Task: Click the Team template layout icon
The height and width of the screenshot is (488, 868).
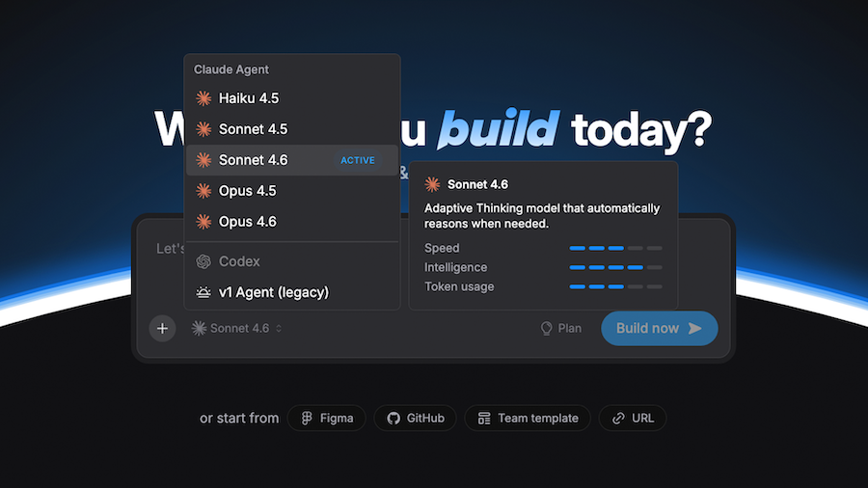Action: pos(484,419)
